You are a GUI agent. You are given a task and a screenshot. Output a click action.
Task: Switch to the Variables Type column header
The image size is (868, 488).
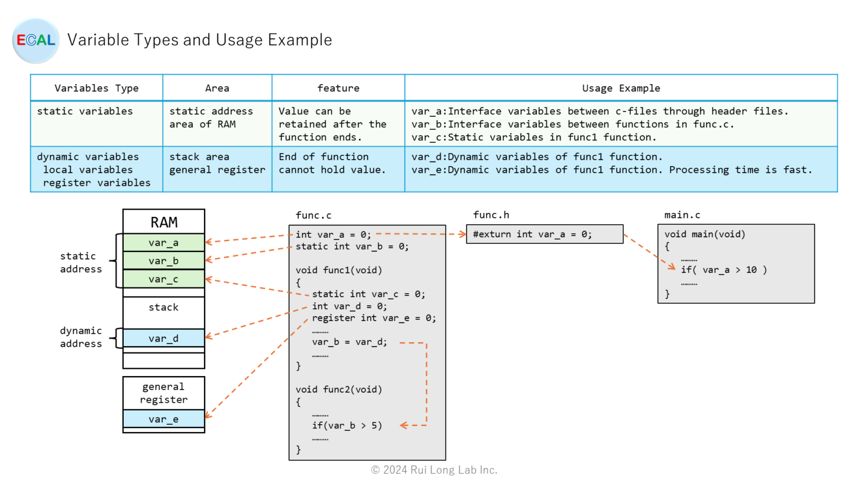point(96,88)
